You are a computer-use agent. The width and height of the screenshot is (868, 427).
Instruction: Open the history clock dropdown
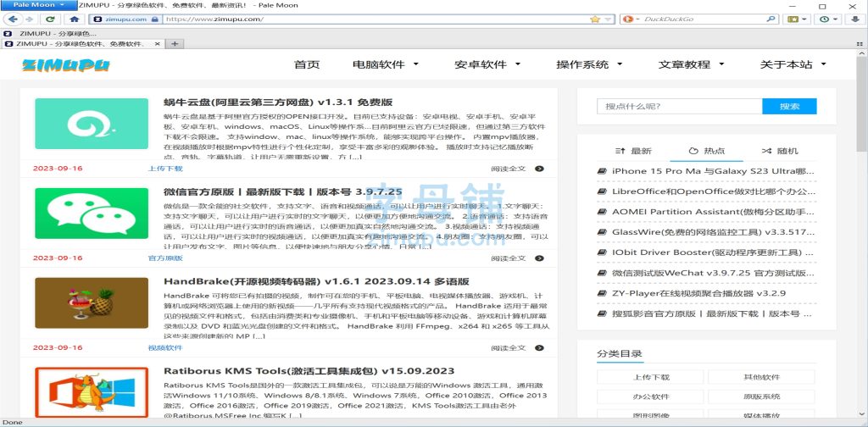pos(828,19)
